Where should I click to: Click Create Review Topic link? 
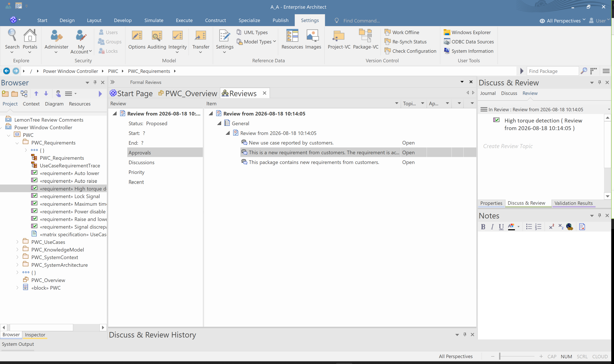tap(508, 146)
